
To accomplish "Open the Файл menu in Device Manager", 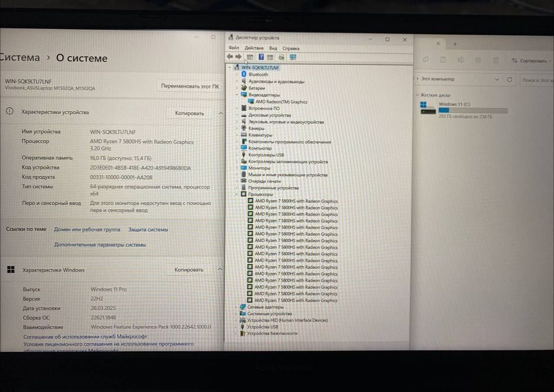I will pos(233,48).
